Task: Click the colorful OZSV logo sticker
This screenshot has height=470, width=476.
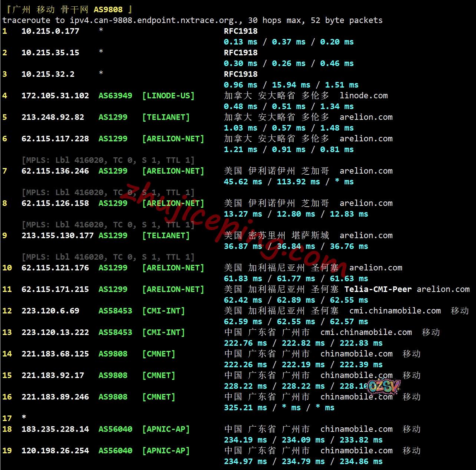Action: pyautogui.click(x=384, y=387)
